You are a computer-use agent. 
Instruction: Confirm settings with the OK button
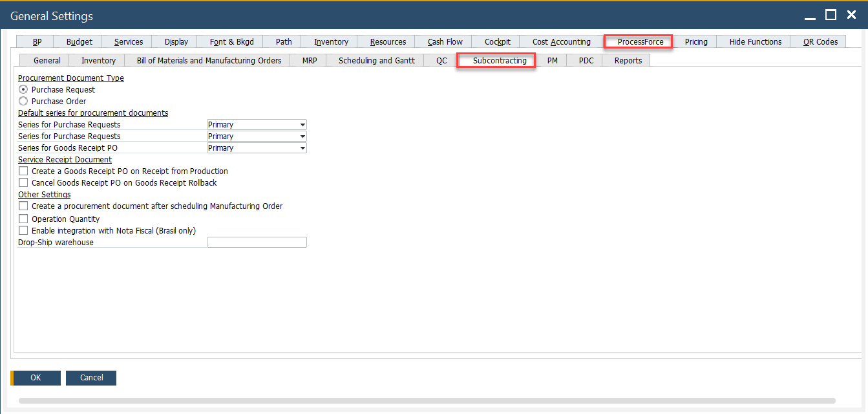(x=36, y=378)
